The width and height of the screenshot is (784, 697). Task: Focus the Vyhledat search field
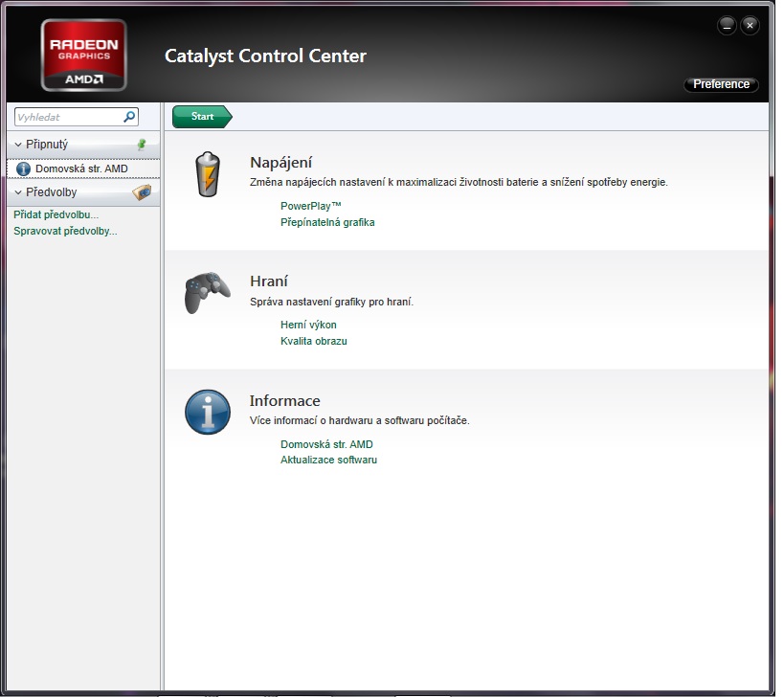(x=67, y=117)
